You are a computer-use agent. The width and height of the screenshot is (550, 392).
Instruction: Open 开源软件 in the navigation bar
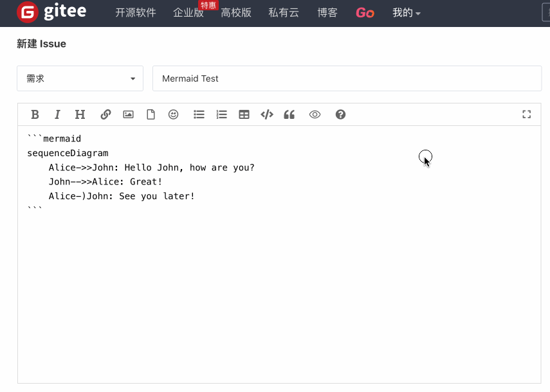click(x=135, y=13)
